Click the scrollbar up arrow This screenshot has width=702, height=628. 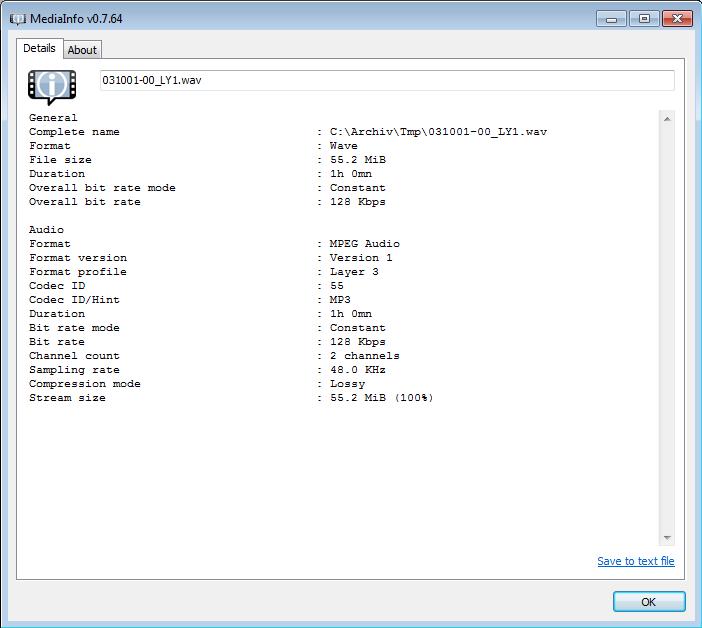click(667, 119)
